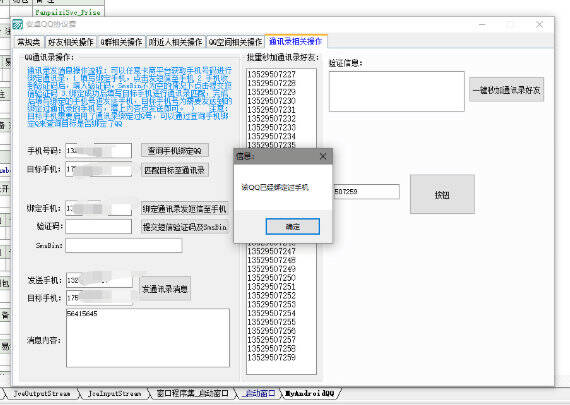This screenshot has height=405, width=570.
Task: Open the JceInputStream tab in the IDE
Action: [x=114, y=393]
